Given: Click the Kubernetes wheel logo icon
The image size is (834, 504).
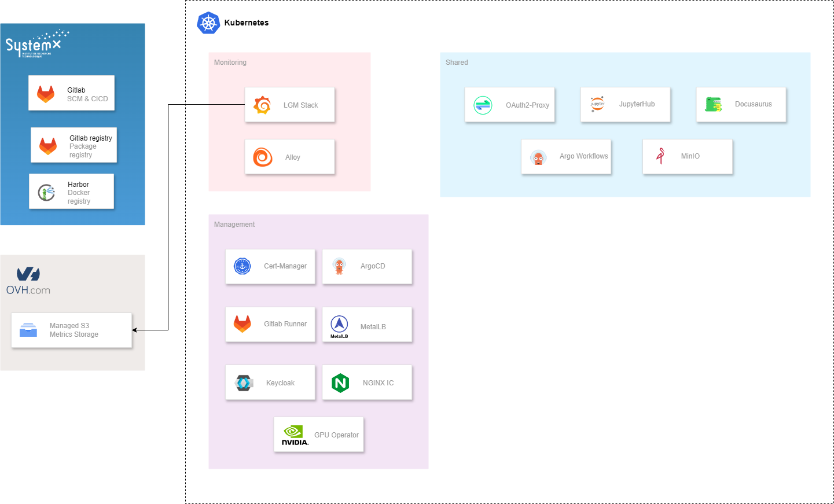Looking at the screenshot, I should click(208, 23).
